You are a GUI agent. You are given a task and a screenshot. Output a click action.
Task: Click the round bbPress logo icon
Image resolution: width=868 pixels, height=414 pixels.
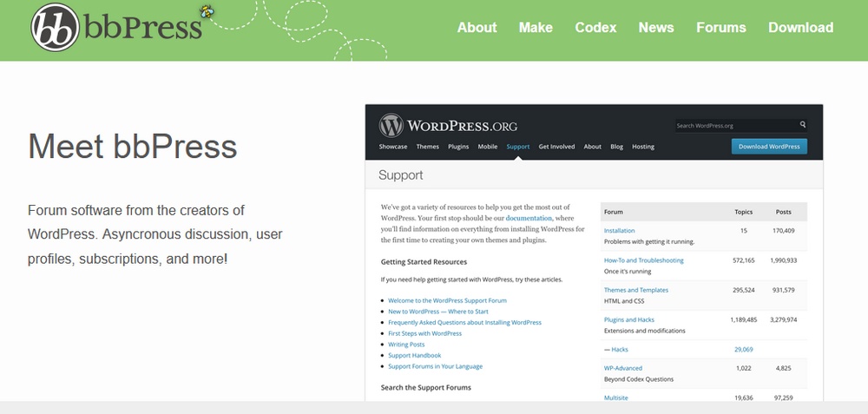(55, 28)
